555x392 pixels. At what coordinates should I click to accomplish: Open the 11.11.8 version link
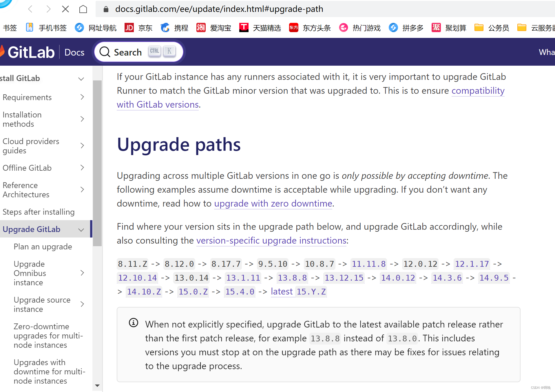(369, 264)
